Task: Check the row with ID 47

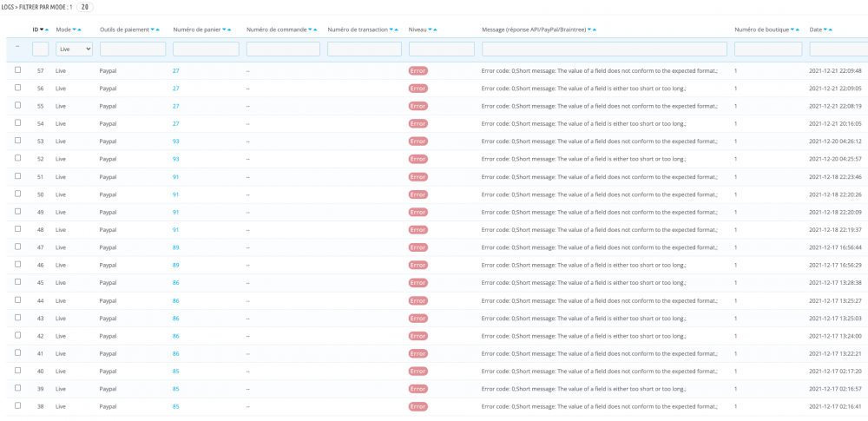Action: point(17,247)
